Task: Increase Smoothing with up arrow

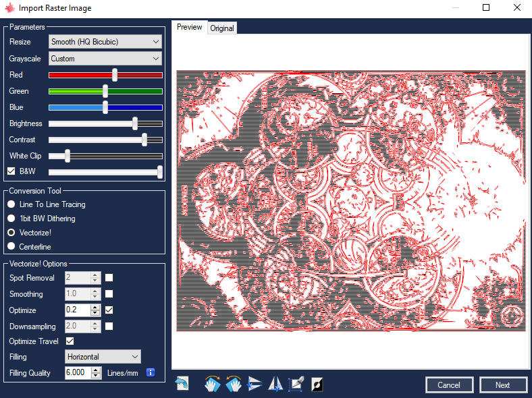Action: point(95,291)
